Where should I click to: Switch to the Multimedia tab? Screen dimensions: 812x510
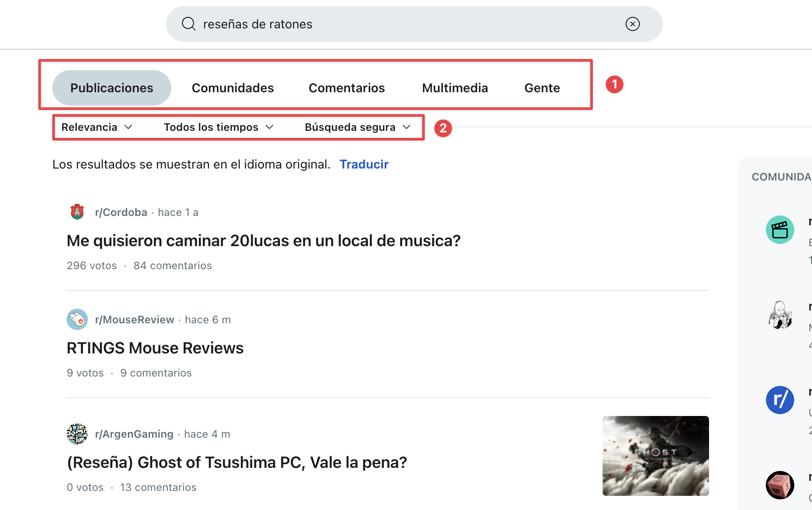click(455, 88)
